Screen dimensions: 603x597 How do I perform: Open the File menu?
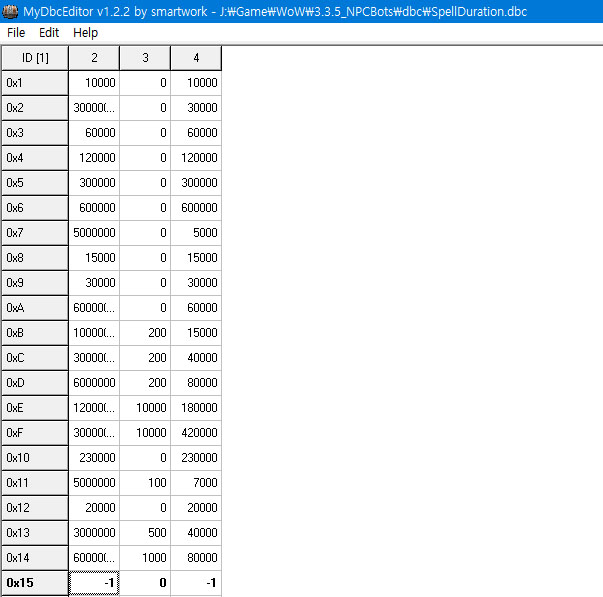pos(16,33)
